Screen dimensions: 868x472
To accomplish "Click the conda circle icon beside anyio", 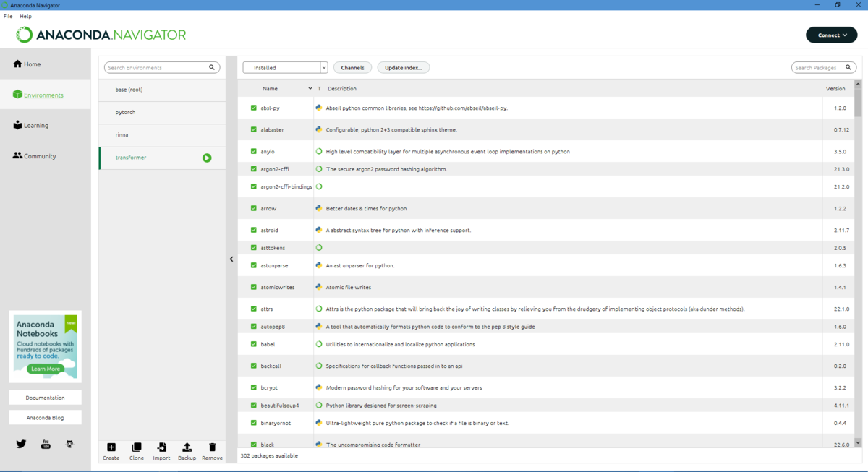I will click(318, 151).
